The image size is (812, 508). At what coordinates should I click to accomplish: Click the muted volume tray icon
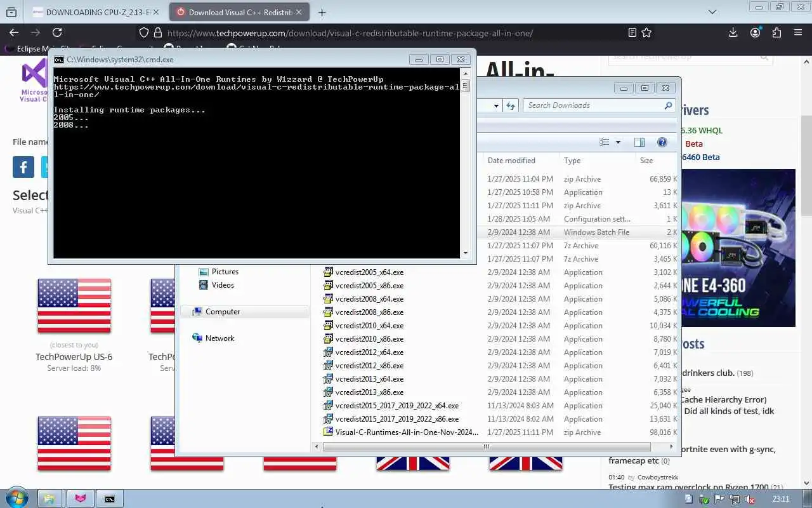tap(749, 499)
